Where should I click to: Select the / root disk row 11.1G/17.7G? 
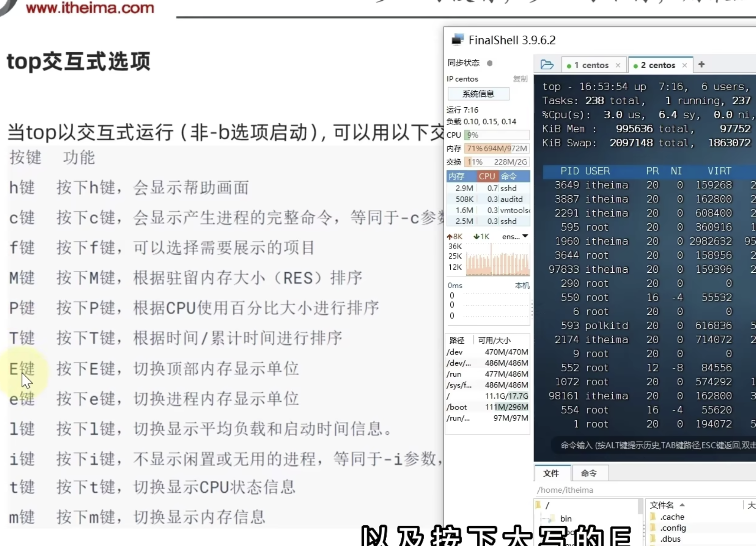coord(487,396)
